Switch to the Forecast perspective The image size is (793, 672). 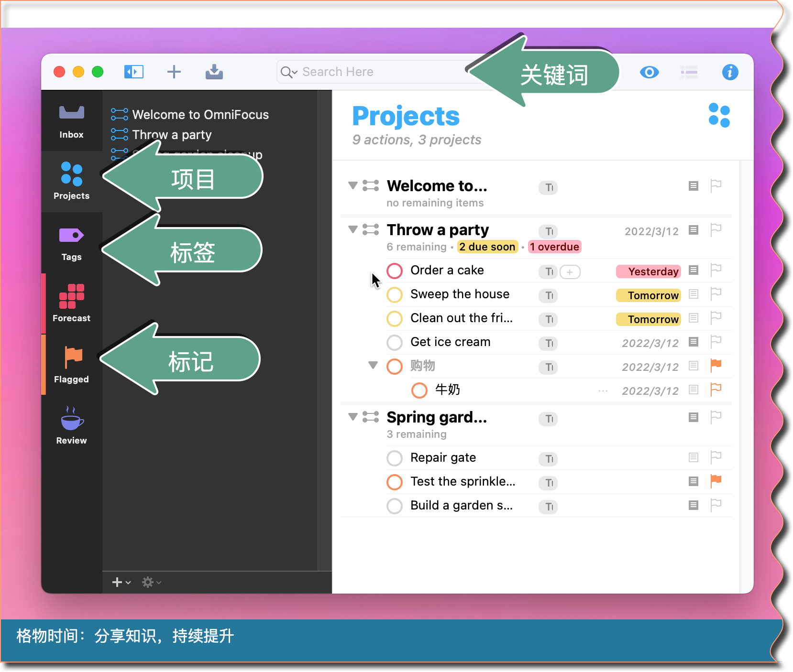pos(72,303)
